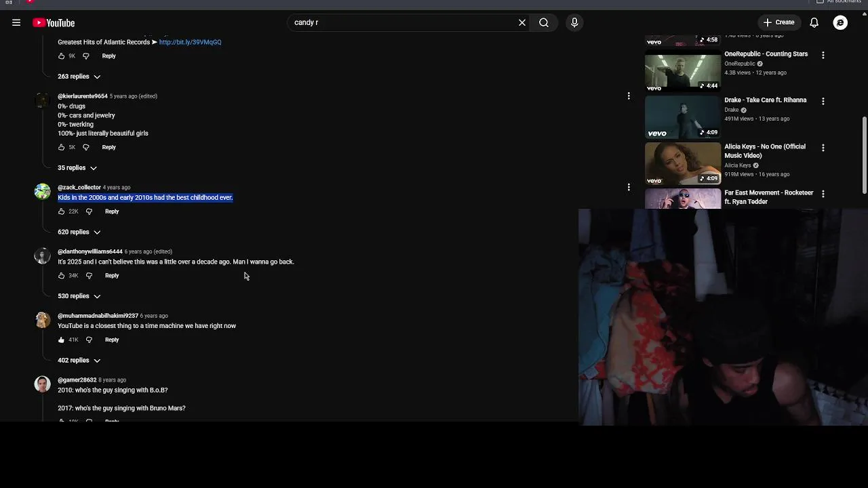Dislike the @danthonywilliams6444 comment
This screenshot has height=488, width=868.
(x=89, y=276)
